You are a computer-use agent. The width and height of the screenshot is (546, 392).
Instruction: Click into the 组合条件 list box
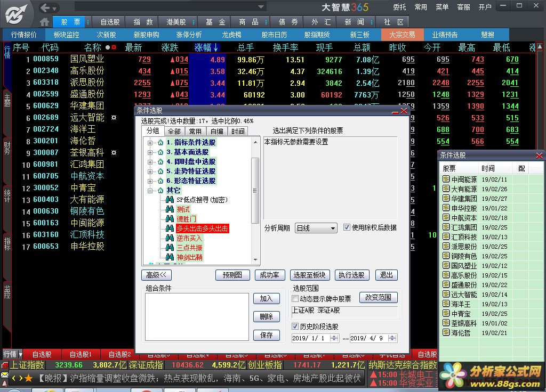197,317
